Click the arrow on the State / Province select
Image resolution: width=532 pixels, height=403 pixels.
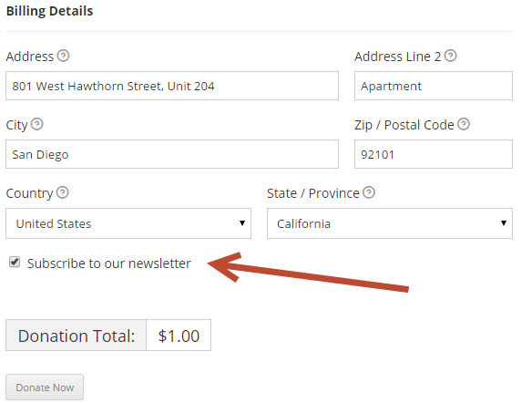coord(504,223)
